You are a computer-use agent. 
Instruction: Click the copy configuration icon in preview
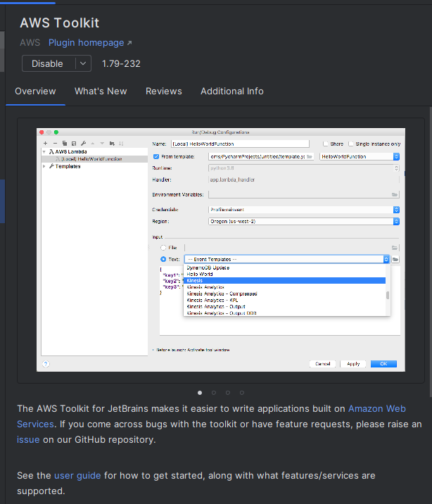pos(65,144)
